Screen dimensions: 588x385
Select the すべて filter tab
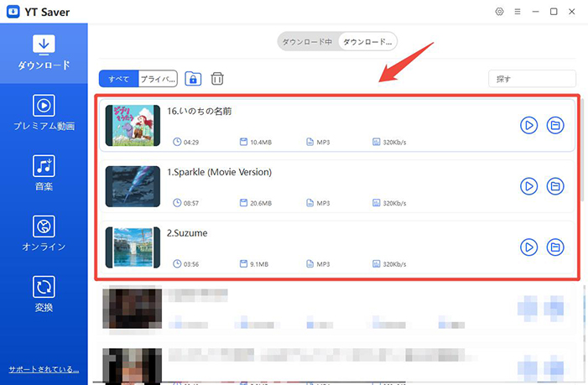click(x=118, y=79)
